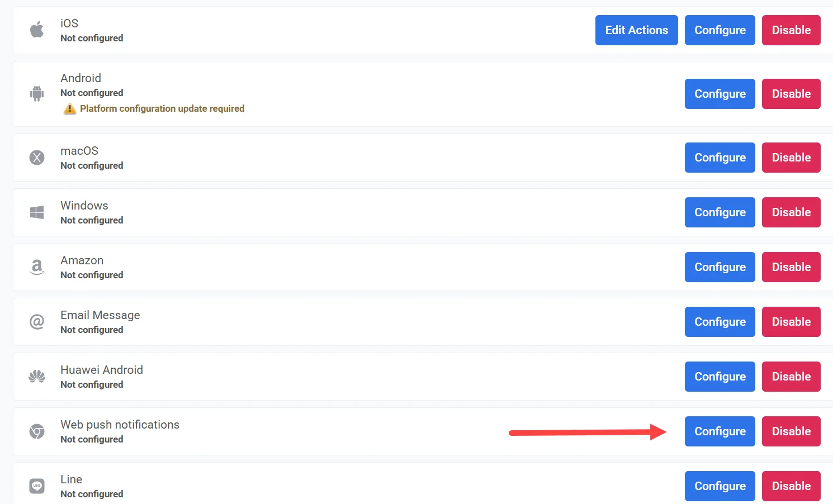This screenshot has width=833, height=504.
Task: Disable the Line channel
Action: (791, 486)
